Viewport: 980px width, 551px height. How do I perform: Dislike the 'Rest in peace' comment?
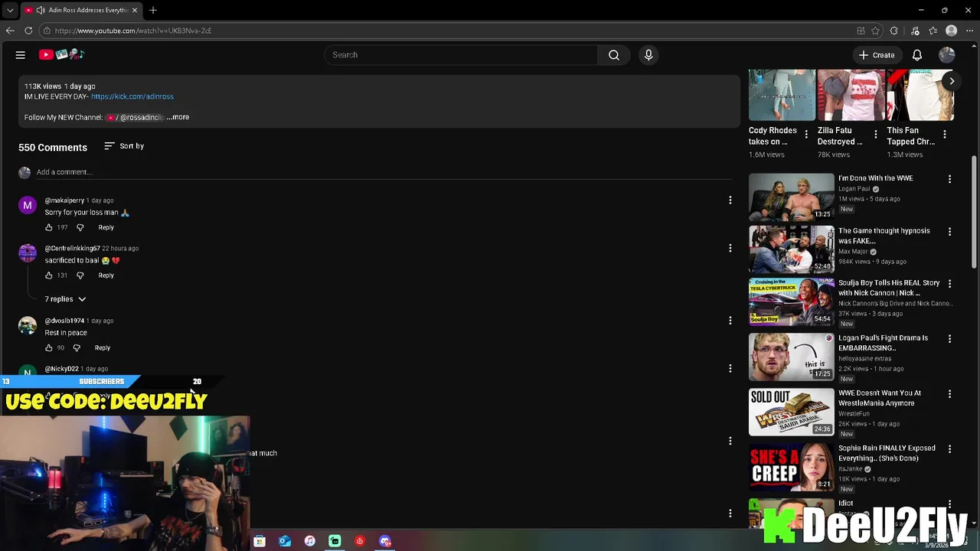point(77,348)
